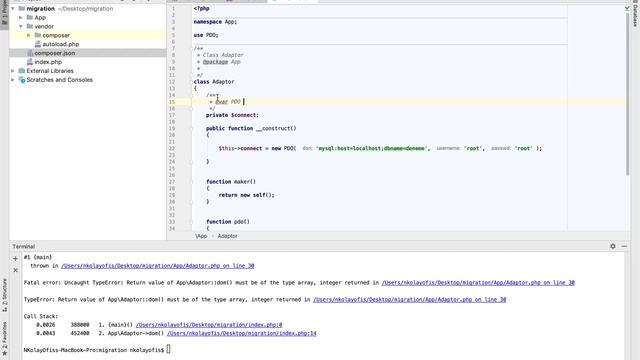Click the 'mysql:host=localhost;dbname=deneme' string

coord(371,149)
